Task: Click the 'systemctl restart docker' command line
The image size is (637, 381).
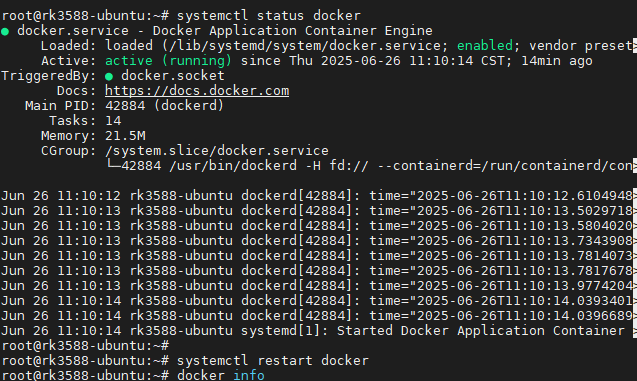Action: (185, 361)
